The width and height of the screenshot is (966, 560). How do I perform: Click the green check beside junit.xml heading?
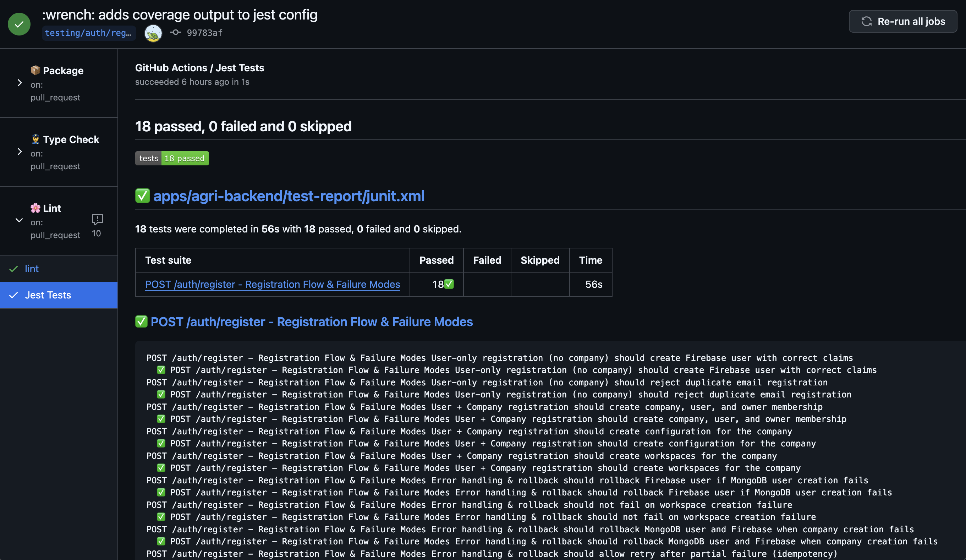(x=142, y=196)
